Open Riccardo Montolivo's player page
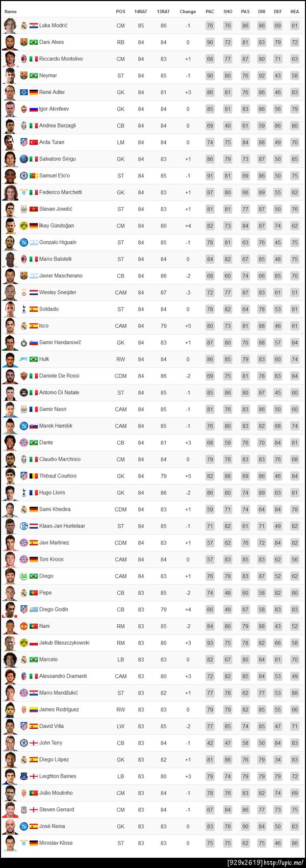Image resolution: width=306 pixels, height=868 pixels. coord(61,59)
